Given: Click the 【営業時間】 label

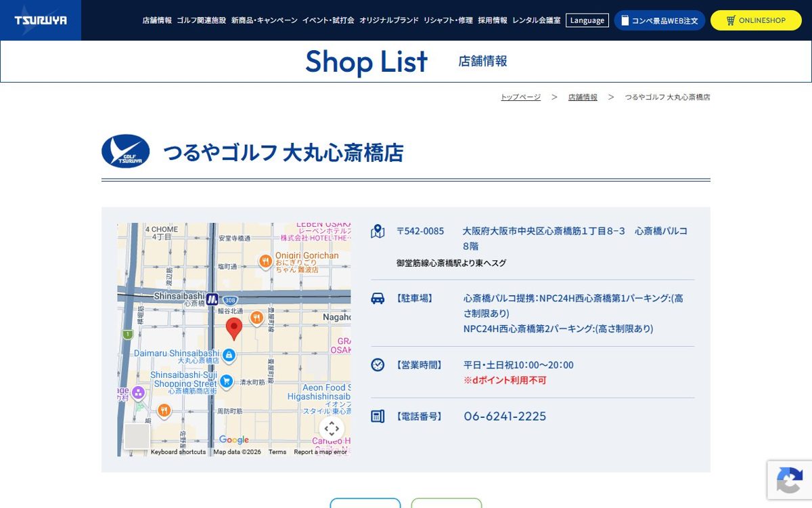Looking at the screenshot, I should point(419,365).
